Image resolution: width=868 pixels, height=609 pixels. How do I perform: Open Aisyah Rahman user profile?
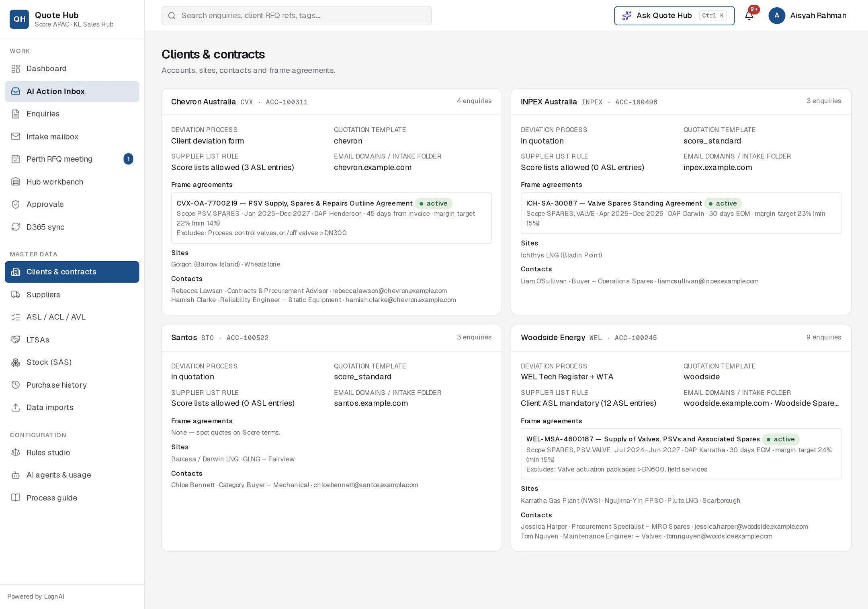(x=808, y=16)
